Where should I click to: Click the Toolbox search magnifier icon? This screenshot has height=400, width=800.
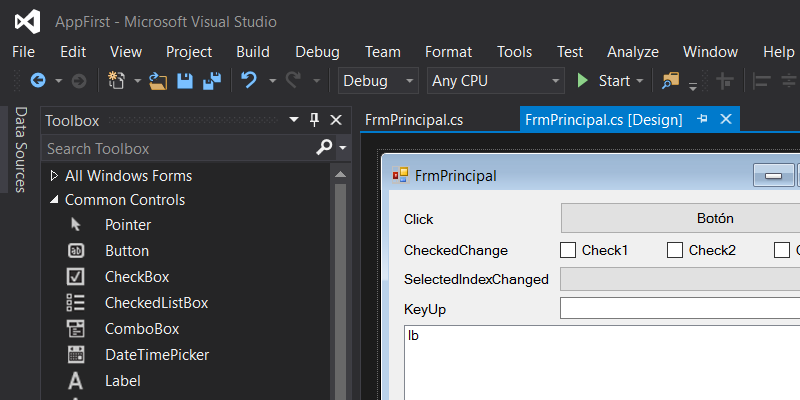[x=324, y=148]
